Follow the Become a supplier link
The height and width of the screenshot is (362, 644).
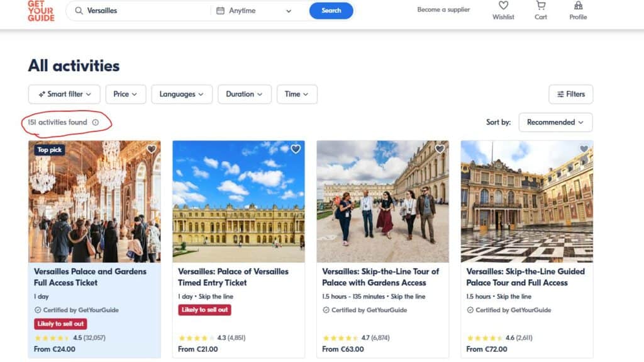[x=443, y=10]
